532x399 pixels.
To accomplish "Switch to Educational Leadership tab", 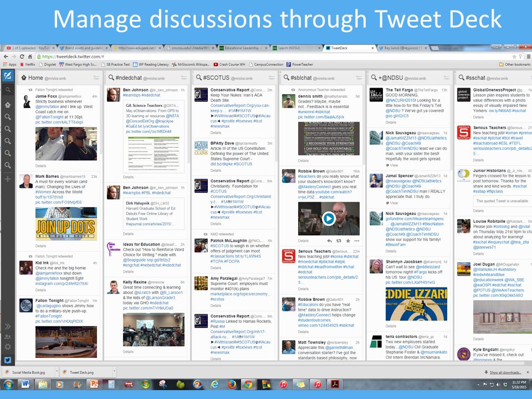I will (x=244, y=48).
